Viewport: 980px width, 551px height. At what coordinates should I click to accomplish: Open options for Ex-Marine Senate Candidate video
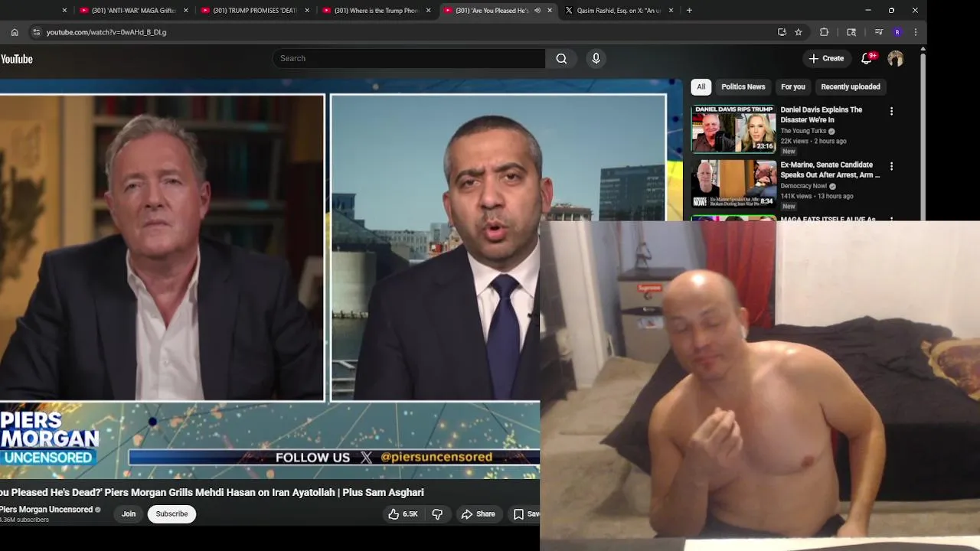(x=891, y=166)
